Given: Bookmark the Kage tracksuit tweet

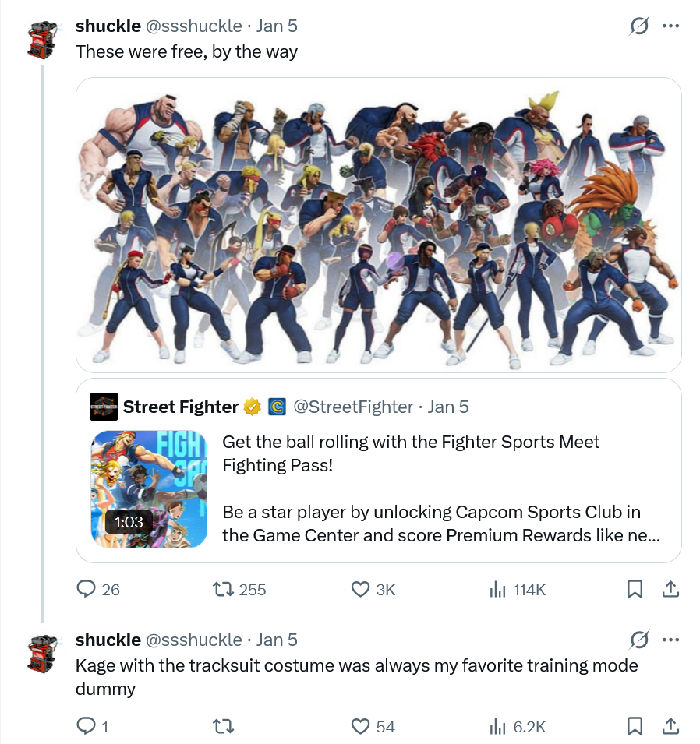Looking at the screenshot, I should pos(635,726).
